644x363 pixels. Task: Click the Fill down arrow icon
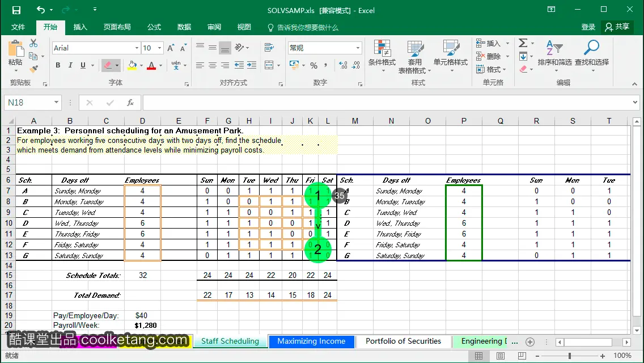[523, 56]
